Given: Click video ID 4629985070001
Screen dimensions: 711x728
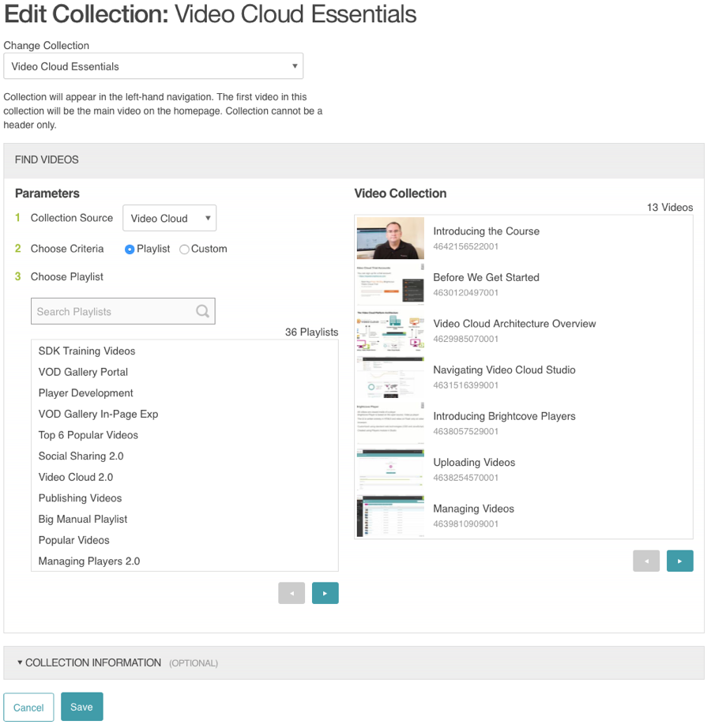Looking at the screenshot, I should click(466, 339).
